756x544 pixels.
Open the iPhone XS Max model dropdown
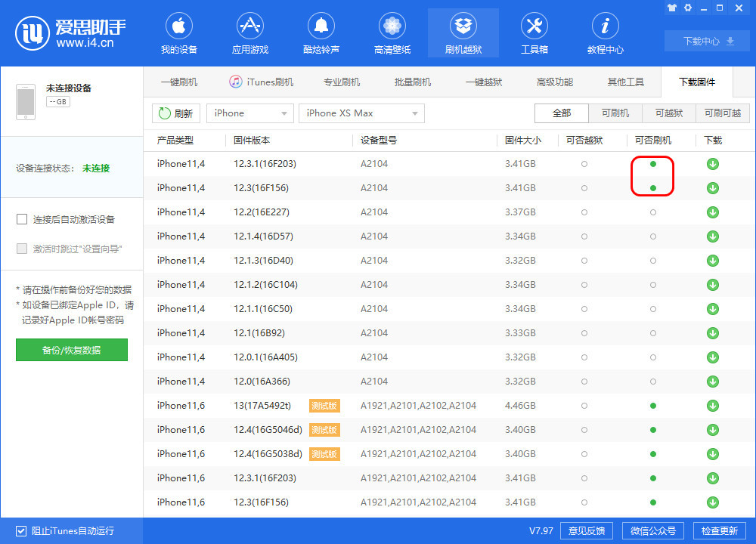click(x=361, y=113)
